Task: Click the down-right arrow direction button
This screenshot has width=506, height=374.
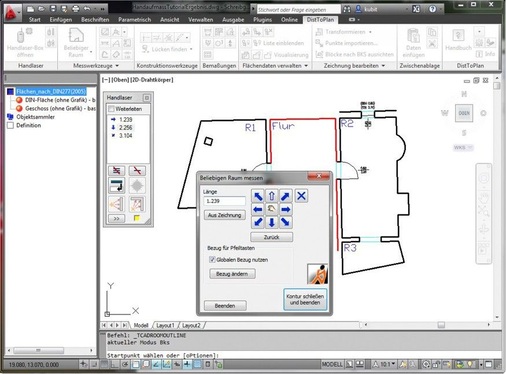Action: (x=285, y=222)
